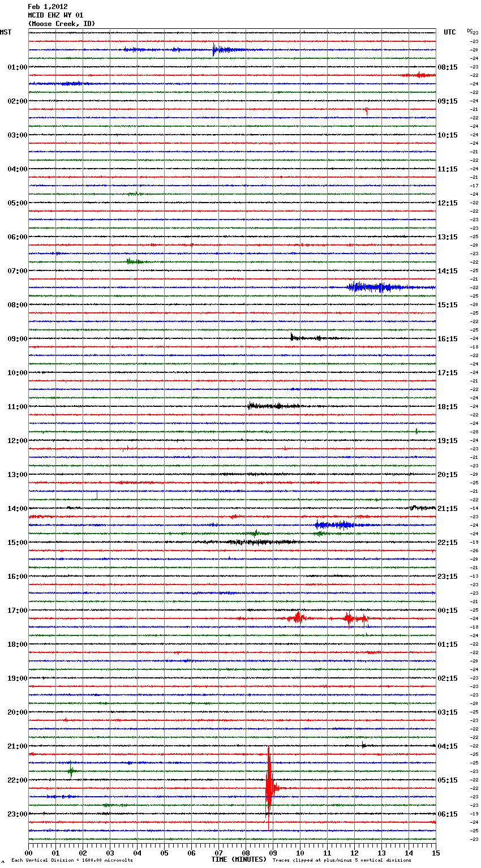Click the '(Moose Creek, ID)' location text
The image size is (481, 868).
click(x=62, y=24)
